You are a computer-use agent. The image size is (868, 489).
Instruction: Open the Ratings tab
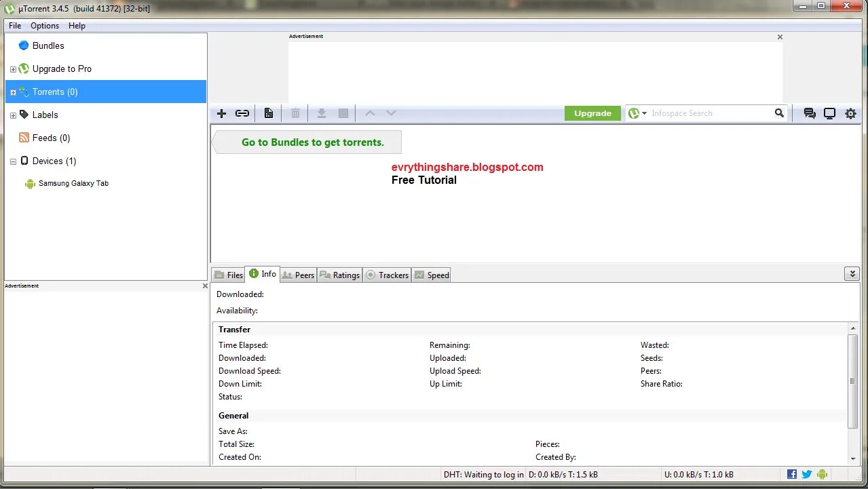339,275
